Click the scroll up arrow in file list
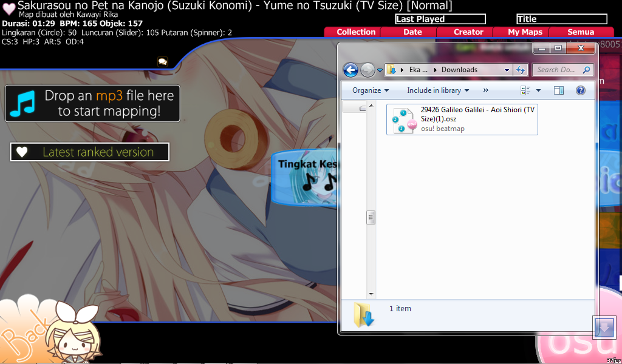The image size is (622, 364). coord(371,106)
